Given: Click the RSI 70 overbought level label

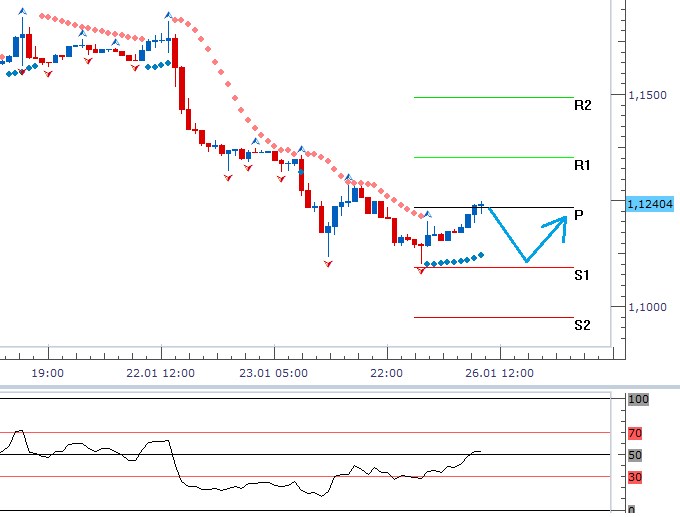Looking at the screenshot, I should (634, 434).
